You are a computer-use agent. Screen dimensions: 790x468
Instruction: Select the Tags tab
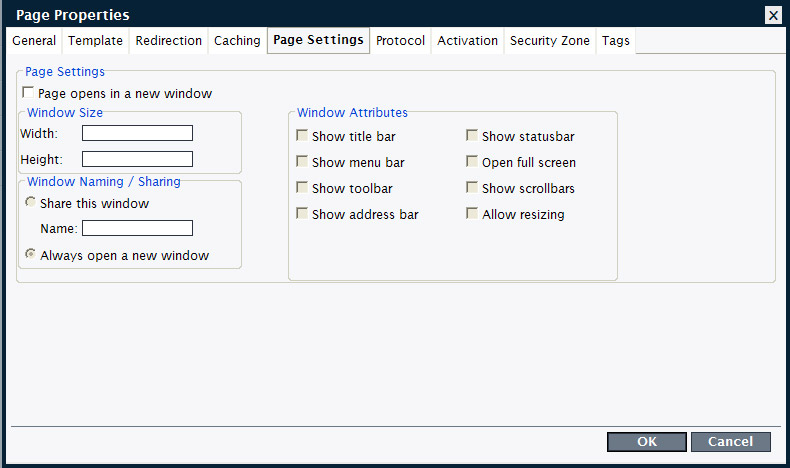(x=616, y=41)
